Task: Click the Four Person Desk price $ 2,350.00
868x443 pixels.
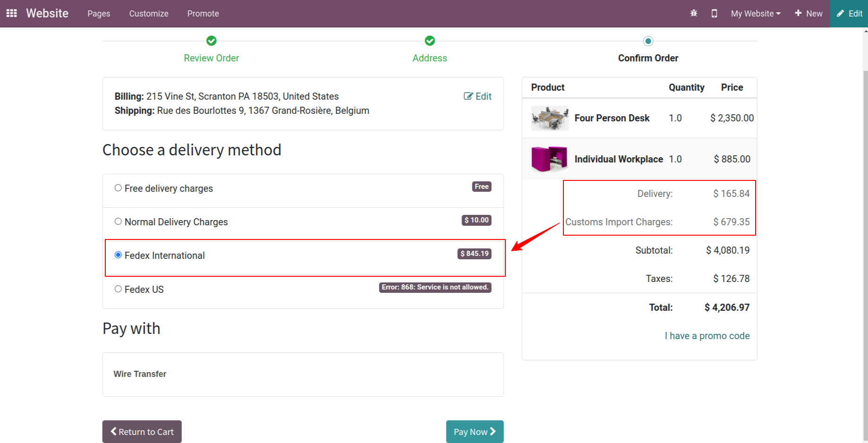Action: 732,118
